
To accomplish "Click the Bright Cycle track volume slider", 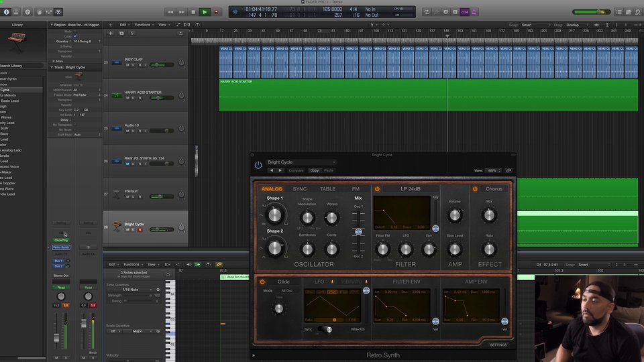I will 162,229.
